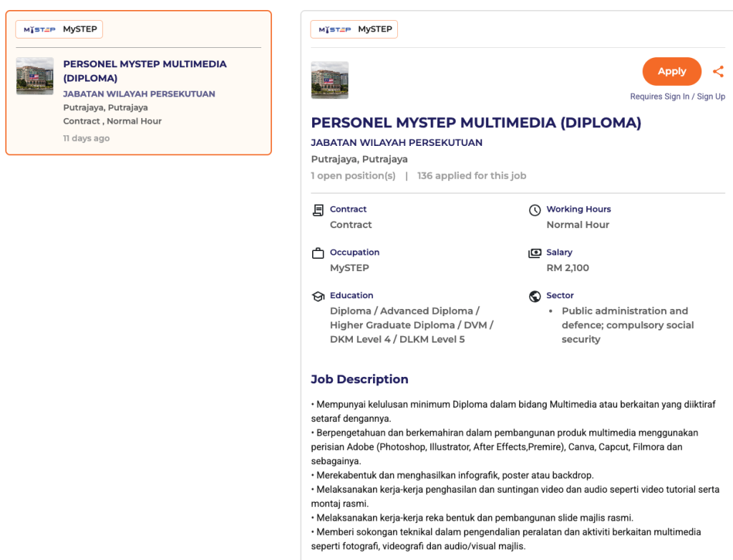Click the employer name in the left listing card

pos(139,94)
